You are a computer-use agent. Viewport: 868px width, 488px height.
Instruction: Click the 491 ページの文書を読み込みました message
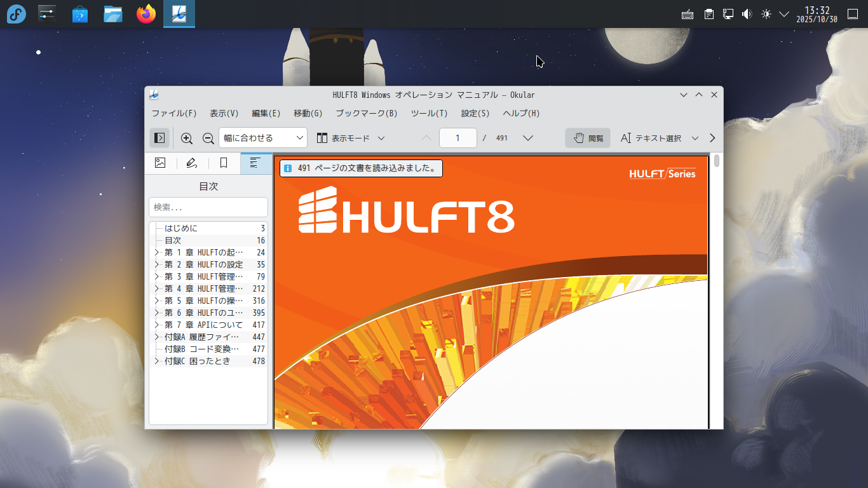pos(361,168)
